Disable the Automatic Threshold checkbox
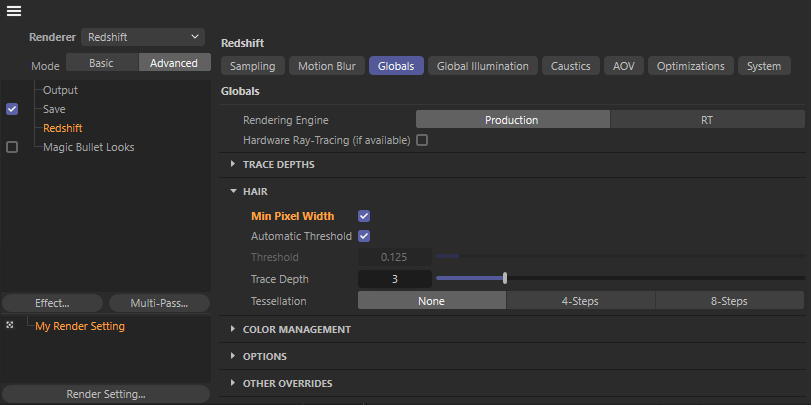 (x=364, y=236)
